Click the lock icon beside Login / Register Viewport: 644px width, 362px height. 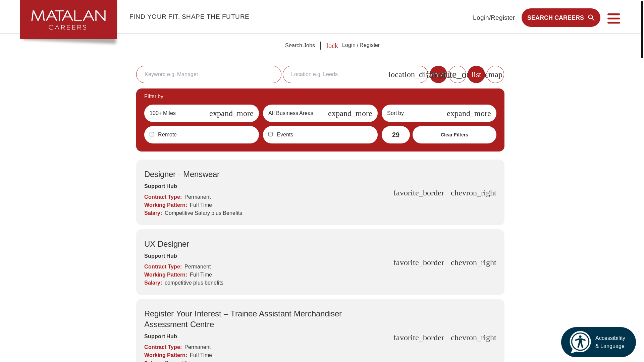click(332, 46)
